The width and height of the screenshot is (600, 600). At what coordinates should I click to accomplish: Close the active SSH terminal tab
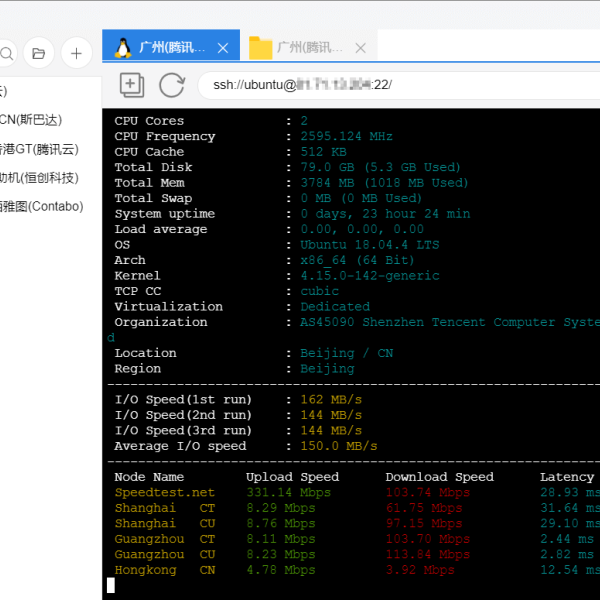223,48
